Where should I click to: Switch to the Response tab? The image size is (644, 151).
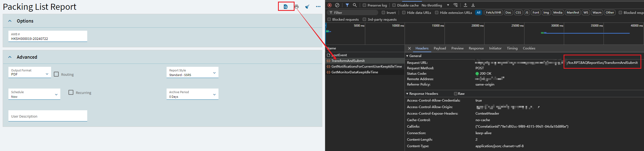coord(476,48)
